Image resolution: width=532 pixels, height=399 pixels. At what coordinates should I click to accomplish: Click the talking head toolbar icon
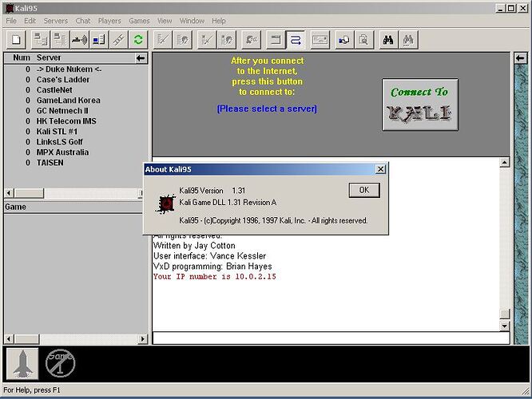coord(252,40)
